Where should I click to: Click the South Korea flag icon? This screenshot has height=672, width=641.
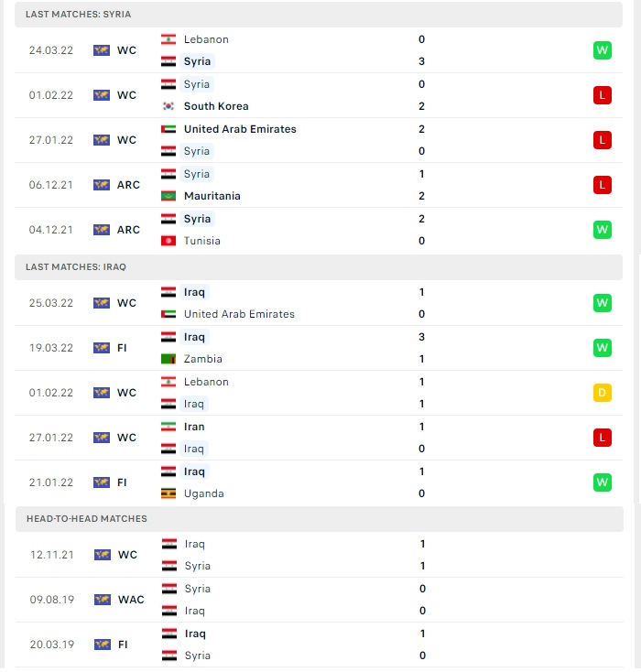click(168, 106)
